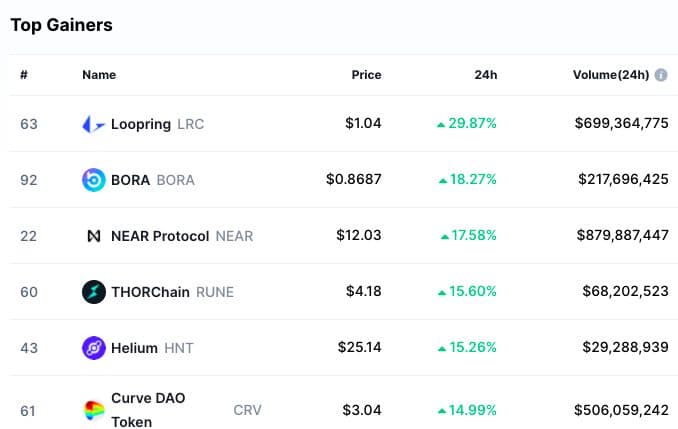Viewport: 678px width, 429px height.
Task: Click the Volume(24h) info icon
Action: point(661,75)
